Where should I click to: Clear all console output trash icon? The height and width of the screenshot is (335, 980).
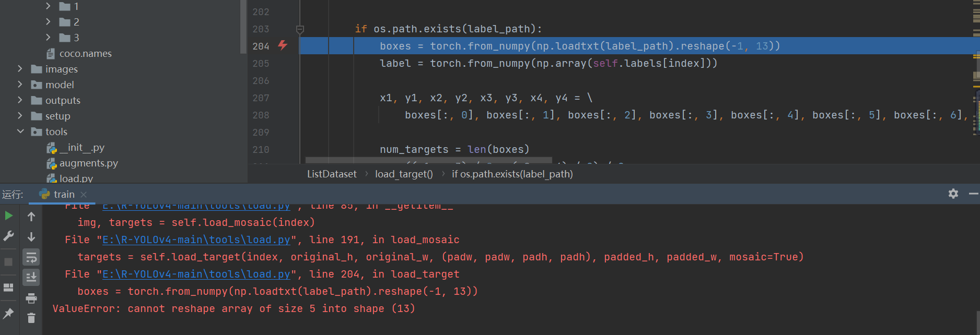[31, 318]
